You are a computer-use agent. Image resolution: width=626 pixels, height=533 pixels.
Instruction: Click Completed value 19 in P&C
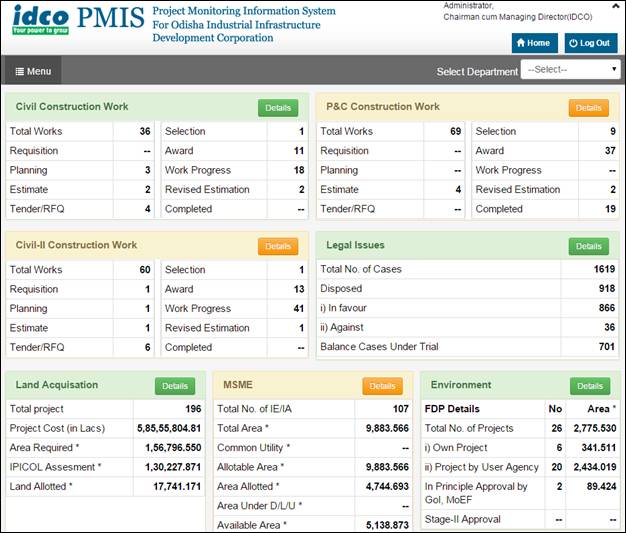tap(610, 209)
